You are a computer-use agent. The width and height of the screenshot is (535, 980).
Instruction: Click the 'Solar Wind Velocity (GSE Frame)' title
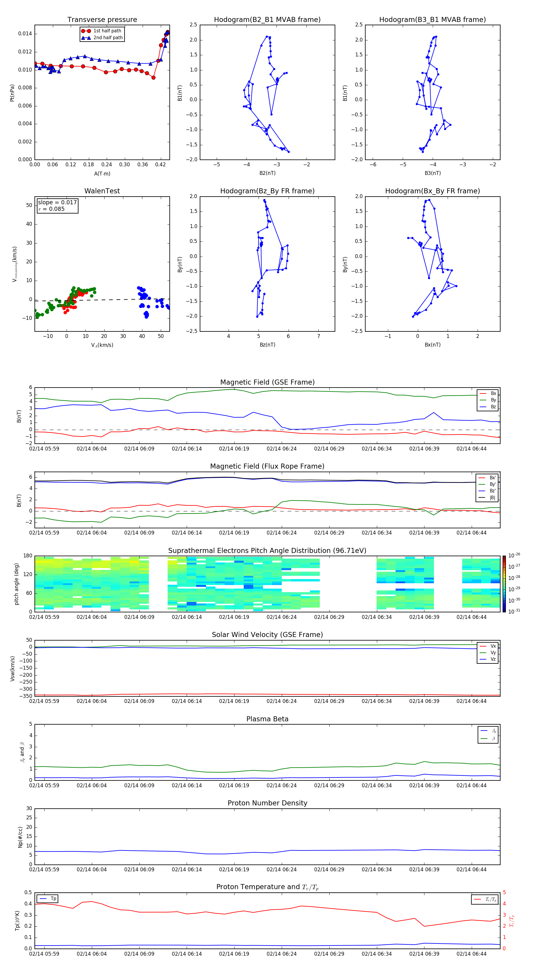coord(267,635)
